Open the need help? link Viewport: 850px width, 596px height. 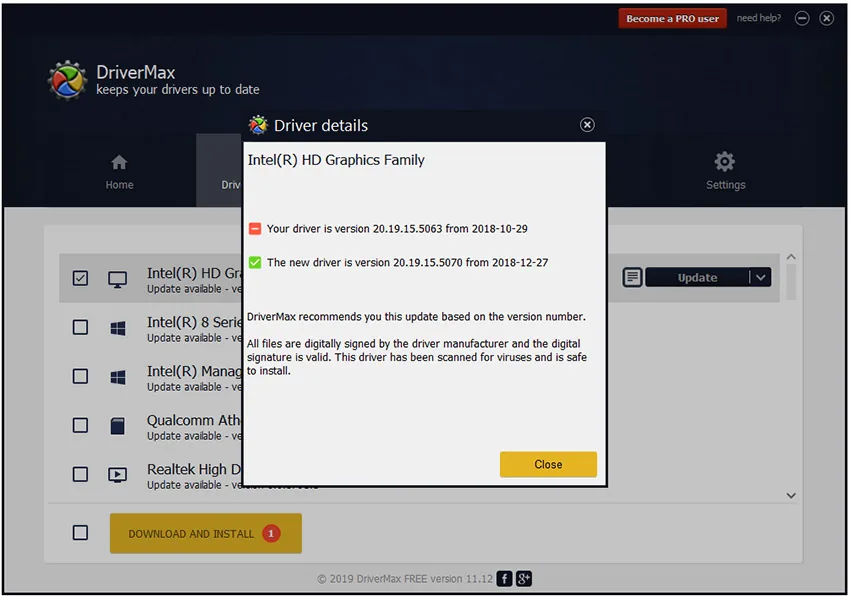coord(758,18)
